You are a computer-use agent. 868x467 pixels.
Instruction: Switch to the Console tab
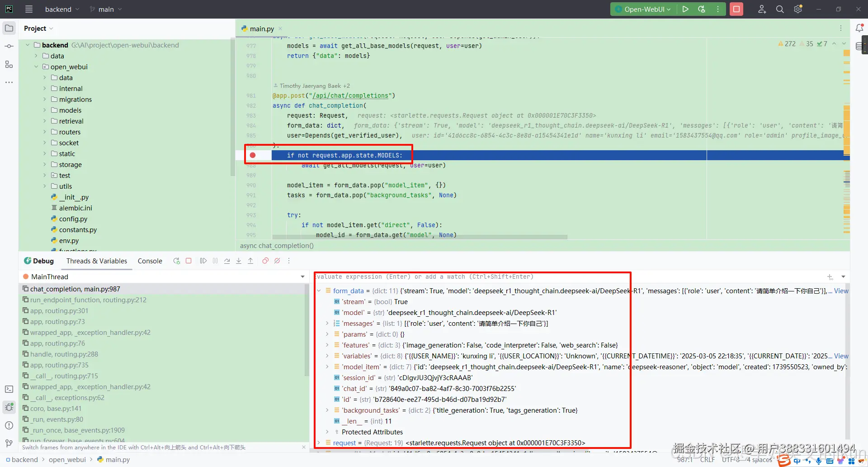[150, 261]
